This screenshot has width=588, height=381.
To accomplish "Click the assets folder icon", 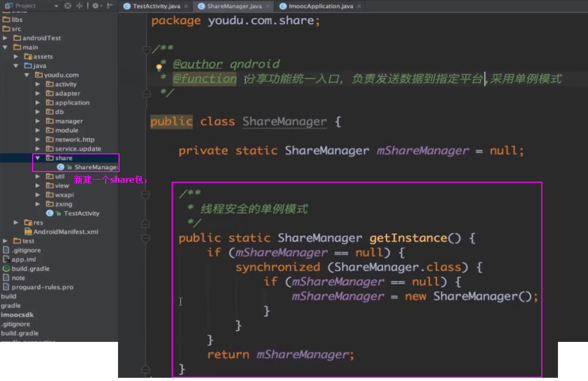I will click(28, 56).
